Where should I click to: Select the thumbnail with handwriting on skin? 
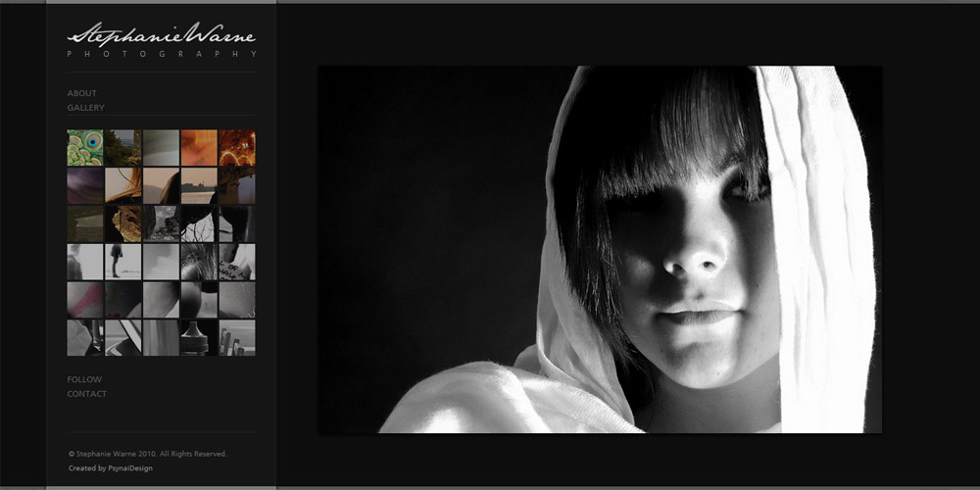237,262
